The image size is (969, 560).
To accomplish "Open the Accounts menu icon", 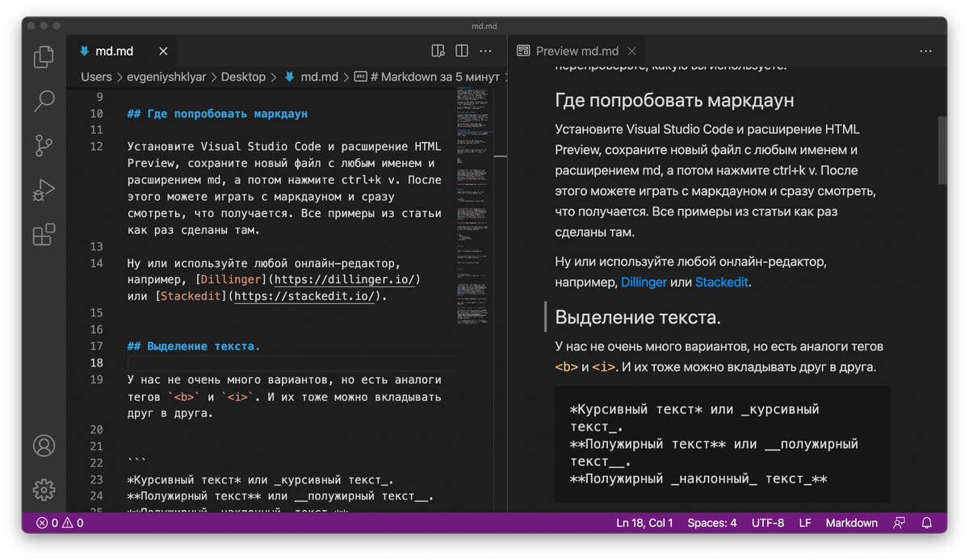I will (x=44, y=445).
